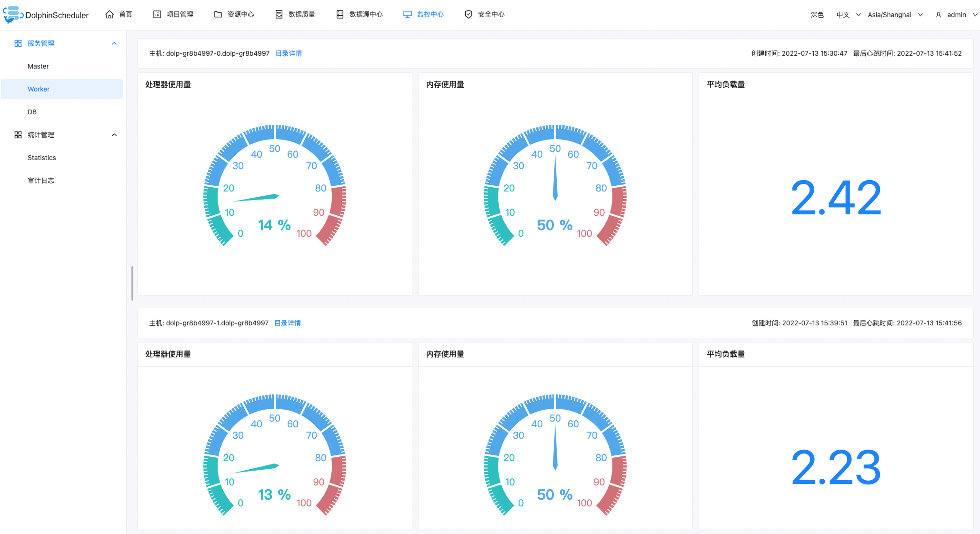The width and height of the screenshot is (980, 534).
Task: Click the home icon in navigation
Action: pyautogui.click(x=110, y=14)
